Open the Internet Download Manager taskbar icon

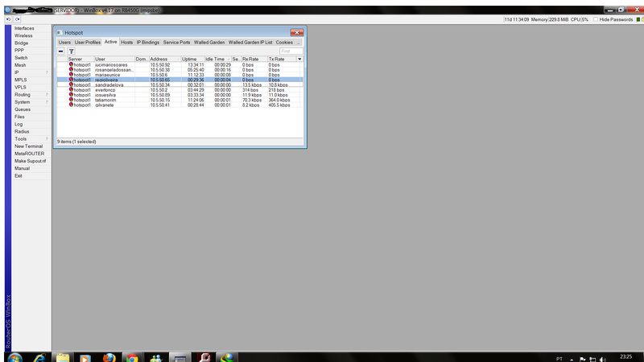[x=227, y=358]
